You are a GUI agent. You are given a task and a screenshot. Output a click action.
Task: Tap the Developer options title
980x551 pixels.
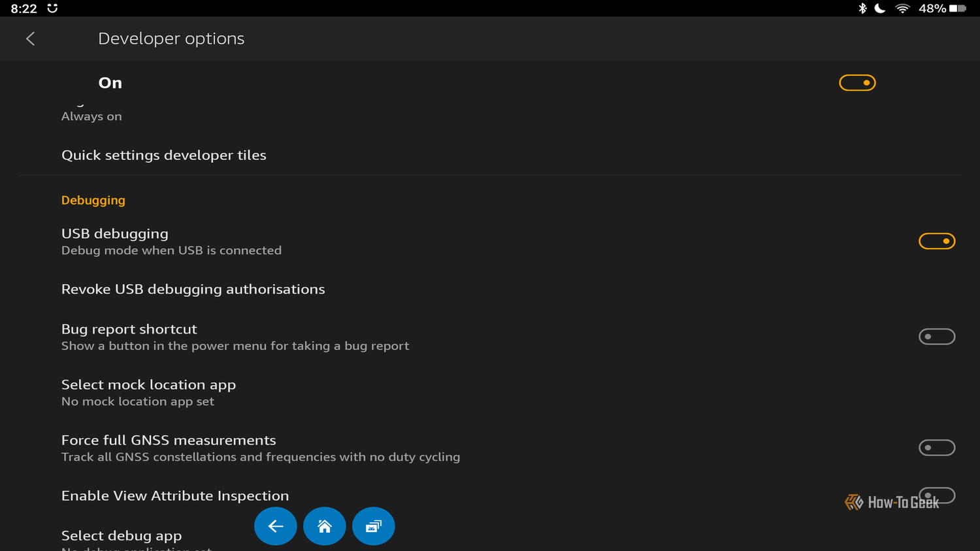(171, 39)
